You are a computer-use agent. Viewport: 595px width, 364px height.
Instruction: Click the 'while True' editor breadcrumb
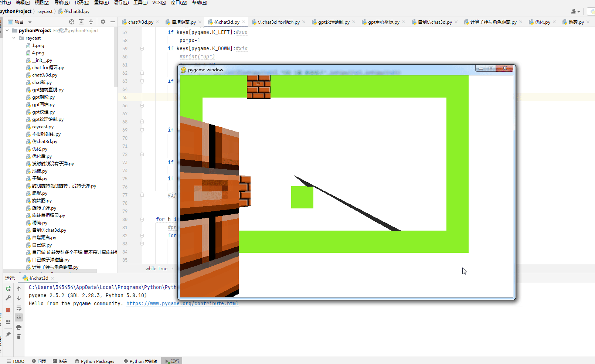[x=156, y=268]
